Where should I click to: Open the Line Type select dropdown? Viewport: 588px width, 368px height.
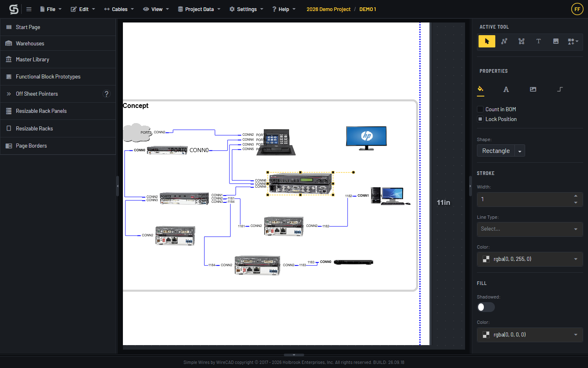click(x=530, y=229)
